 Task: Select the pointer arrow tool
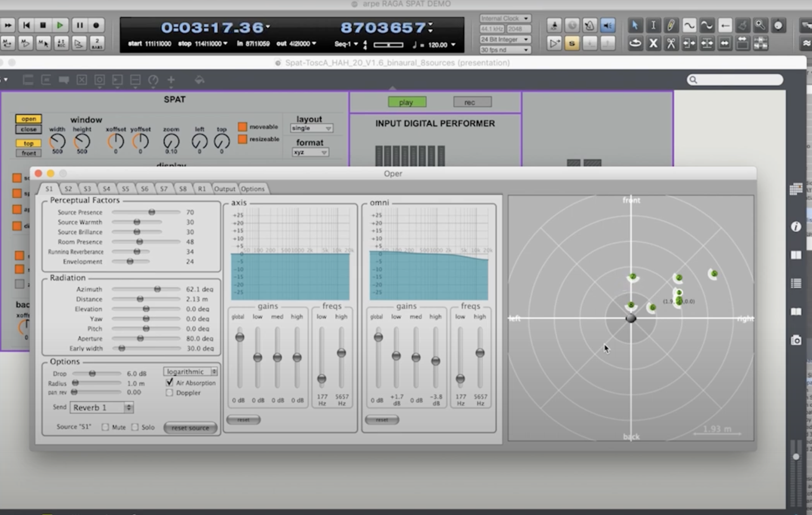point(634,25)
